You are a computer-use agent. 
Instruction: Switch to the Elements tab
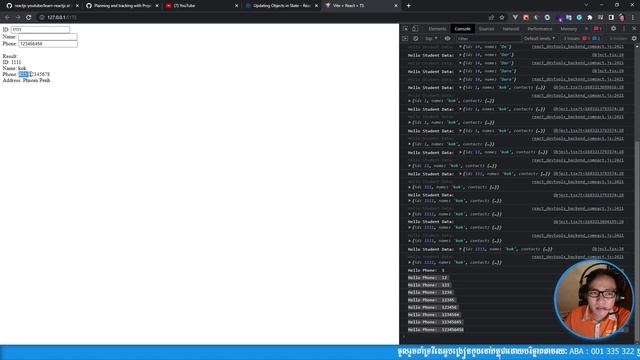tap(437, 29)
